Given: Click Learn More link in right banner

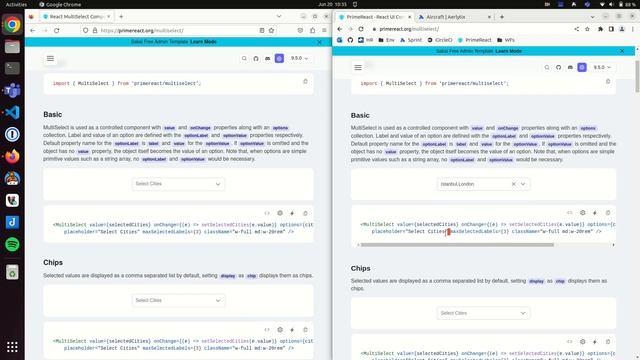Looking at the screenshot, I should [509, 51].
